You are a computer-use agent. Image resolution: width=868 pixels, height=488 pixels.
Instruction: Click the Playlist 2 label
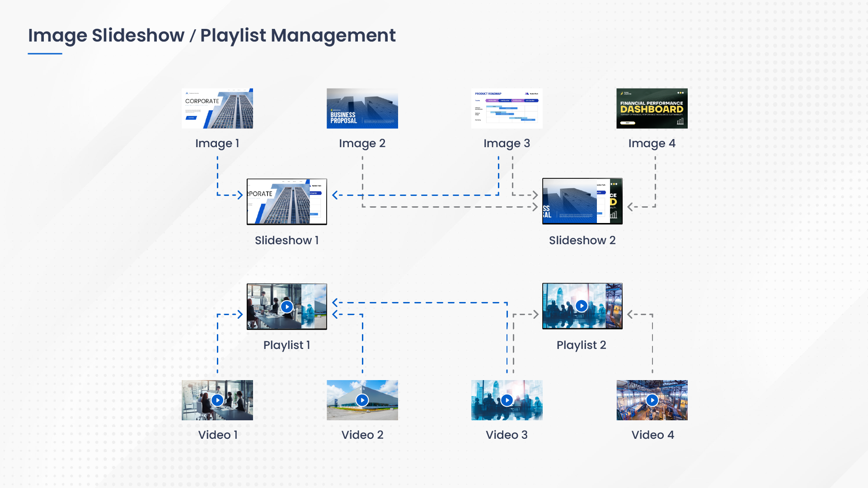582,344
